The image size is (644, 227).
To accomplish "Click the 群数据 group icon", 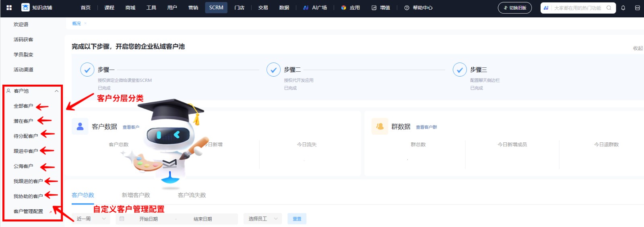I will pos(380,126).
